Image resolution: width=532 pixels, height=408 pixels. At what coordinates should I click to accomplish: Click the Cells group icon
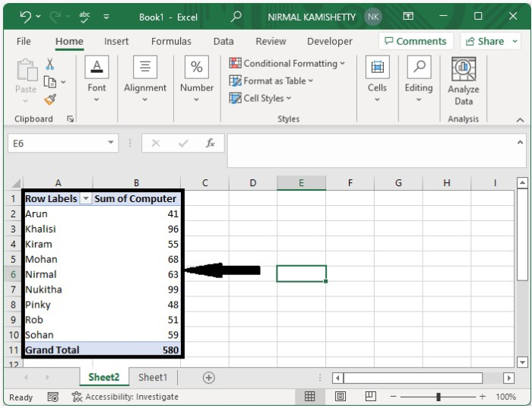[x=377, y=67]
